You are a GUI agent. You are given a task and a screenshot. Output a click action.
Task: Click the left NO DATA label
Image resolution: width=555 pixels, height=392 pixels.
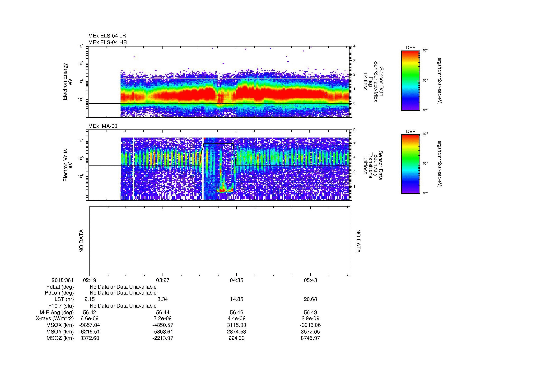coord(81,241)
